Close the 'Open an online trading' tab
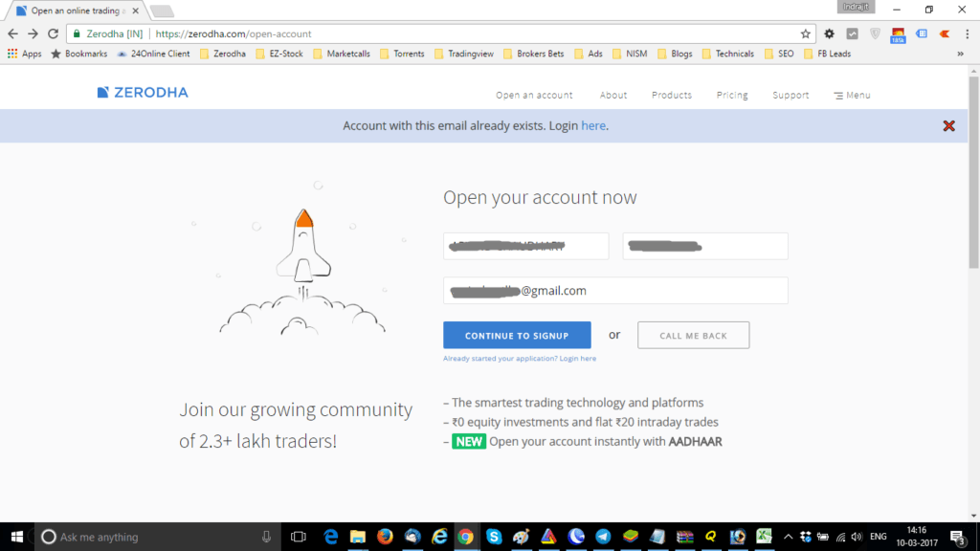Image resolution: width=980 pixels, height=551 pixels. pyautogui.click(x=135, y=11)
